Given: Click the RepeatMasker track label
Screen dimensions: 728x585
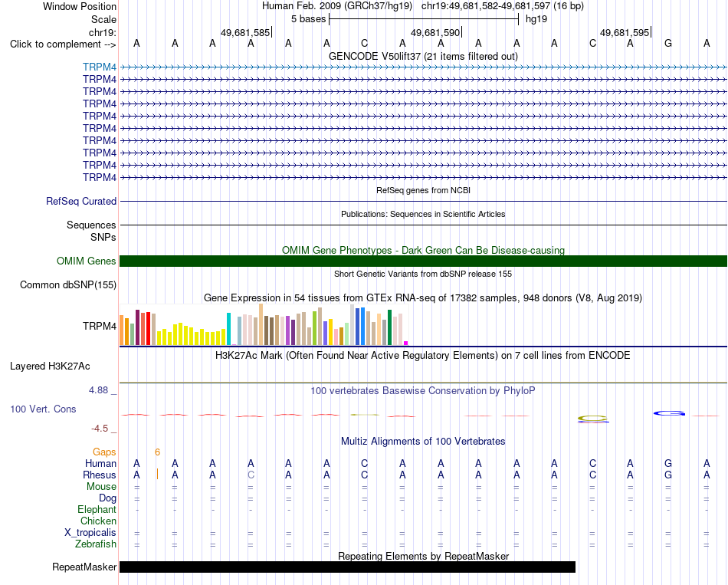Looking at the screenshot, I should point(84,567).
